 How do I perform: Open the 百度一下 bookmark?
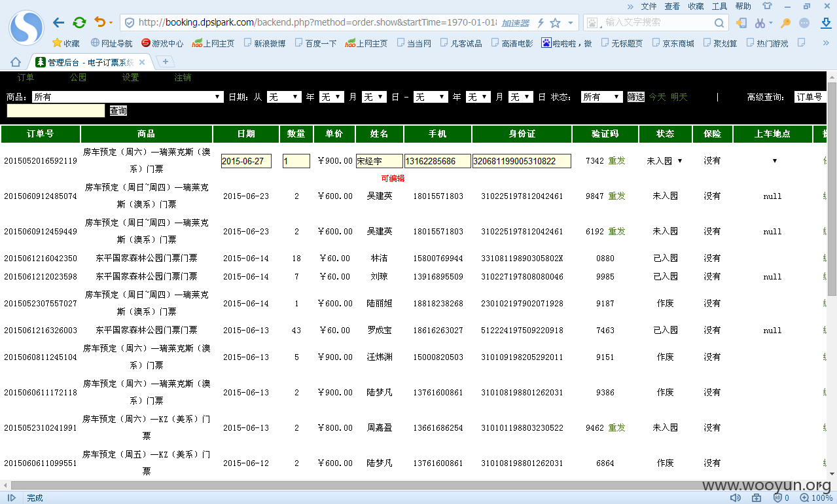[315, 43]
